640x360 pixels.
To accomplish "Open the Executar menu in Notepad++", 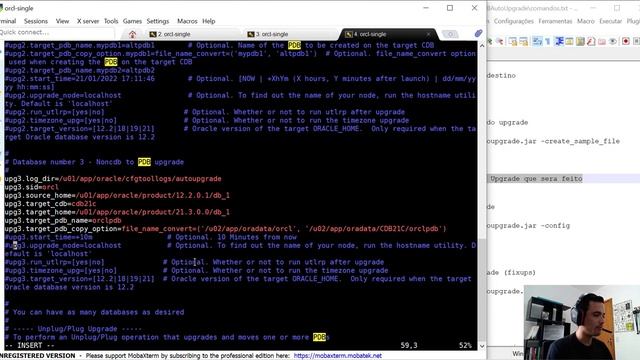I will (x=611, y=21).
